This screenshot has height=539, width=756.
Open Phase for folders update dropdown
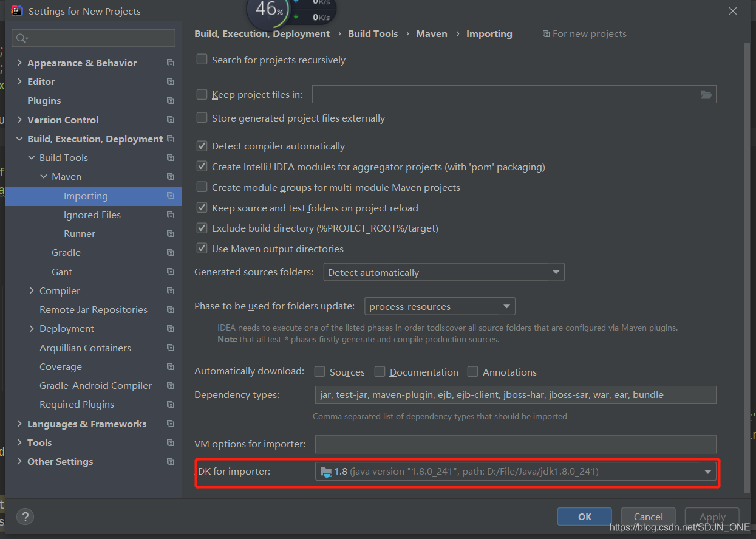440,306
